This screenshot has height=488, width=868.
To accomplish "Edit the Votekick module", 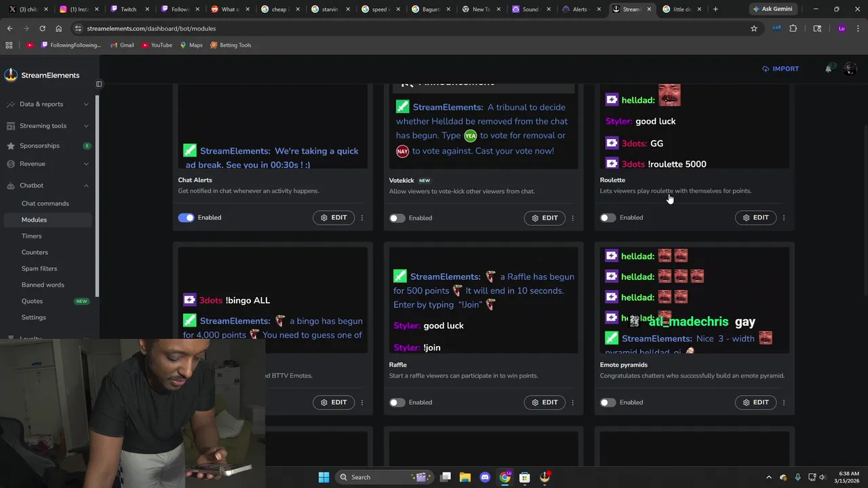I will tap(545, 218).
